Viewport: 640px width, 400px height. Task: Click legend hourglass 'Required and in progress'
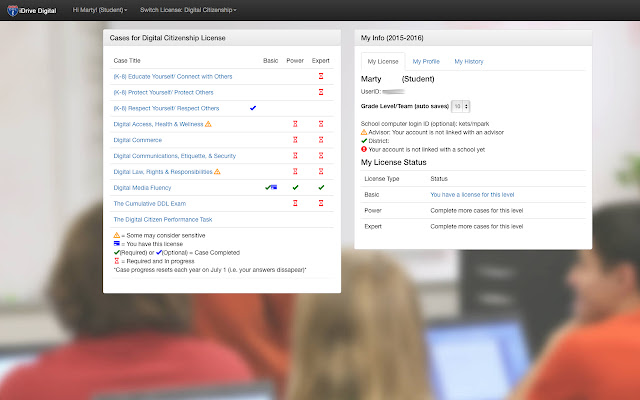click(117, 261)
